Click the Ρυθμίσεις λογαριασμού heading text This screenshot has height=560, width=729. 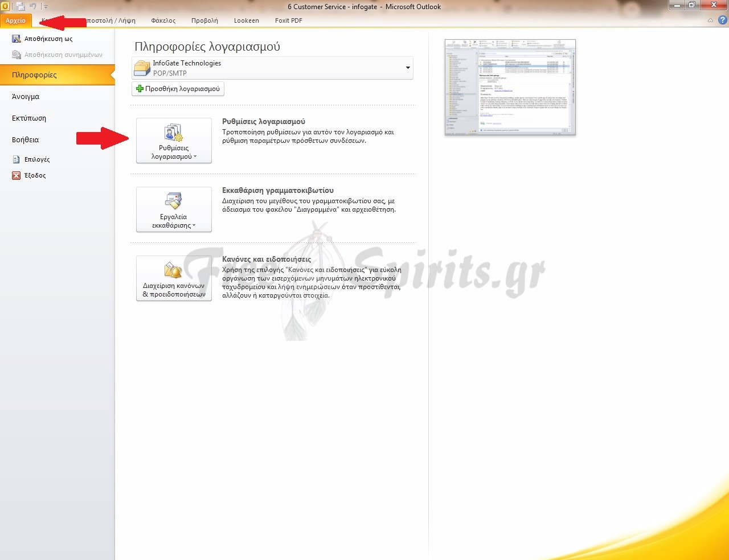[x=264, y=121]
